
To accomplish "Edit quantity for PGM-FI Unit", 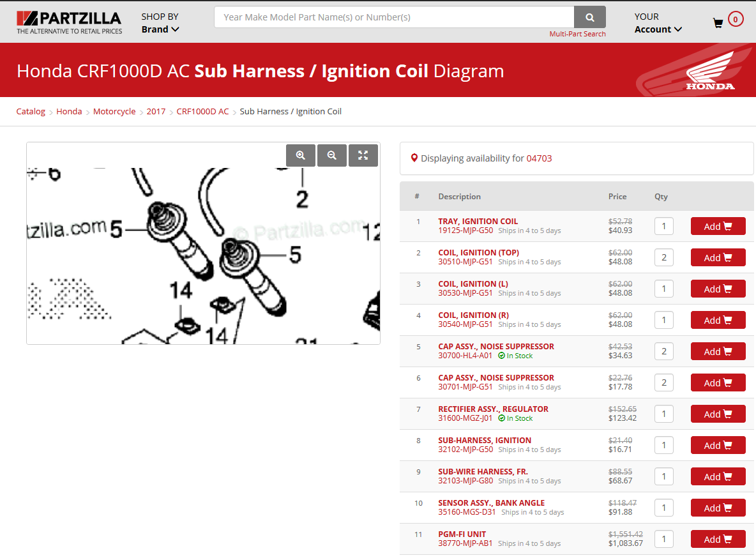I will 663,540.
